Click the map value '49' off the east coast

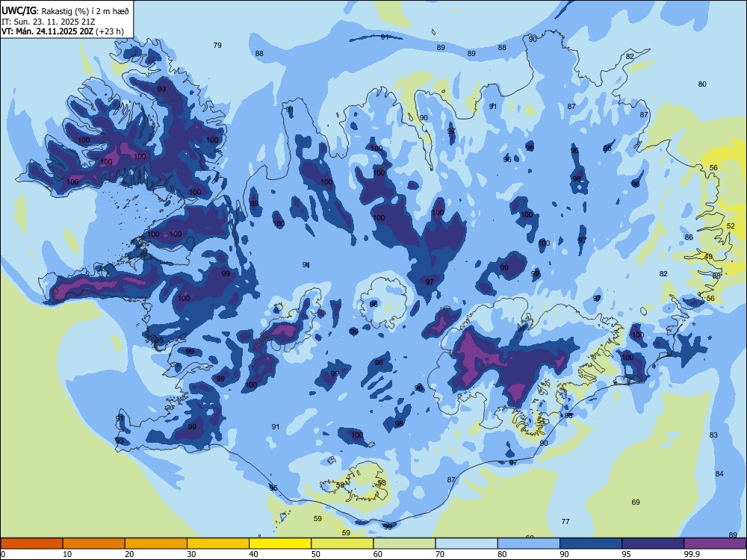[708, 257]
